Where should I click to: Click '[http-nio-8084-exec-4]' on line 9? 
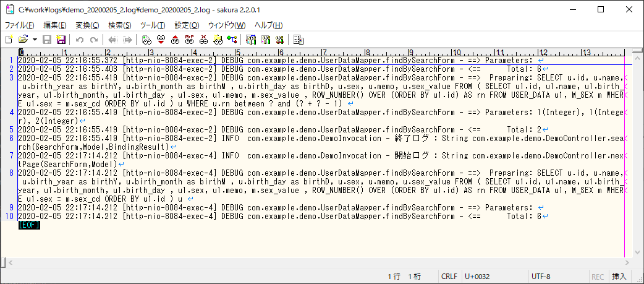coord(170,207)
